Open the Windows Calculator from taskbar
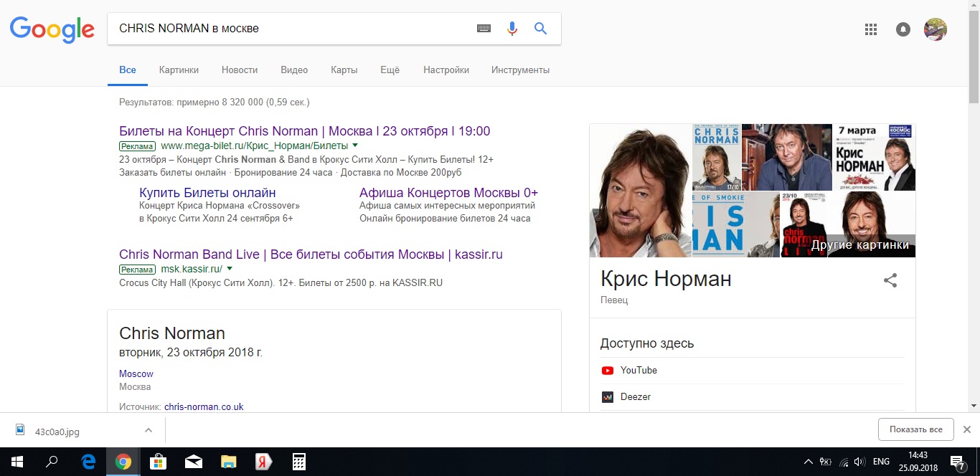 click(299, 462)
